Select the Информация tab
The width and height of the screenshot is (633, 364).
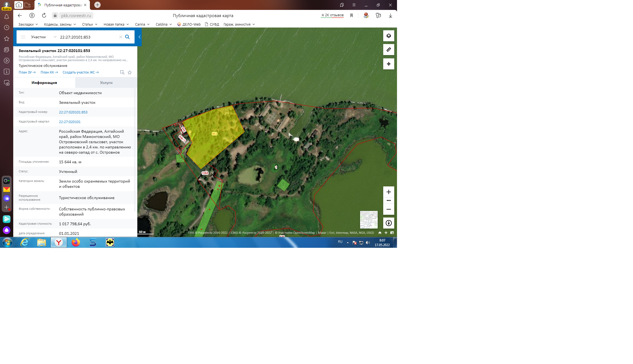pyautogui.click(x=44, y=83)
